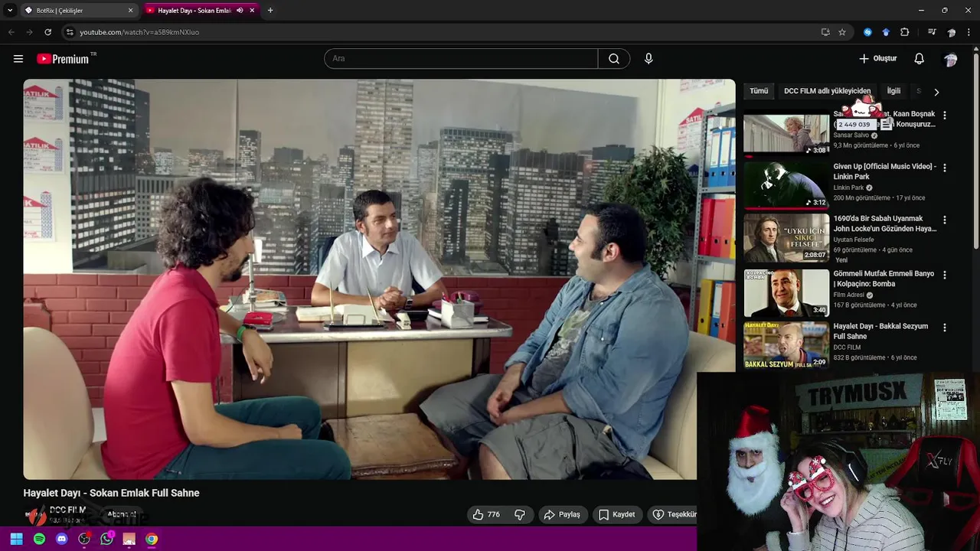Reload the page in Chrome

coord(47,32)
